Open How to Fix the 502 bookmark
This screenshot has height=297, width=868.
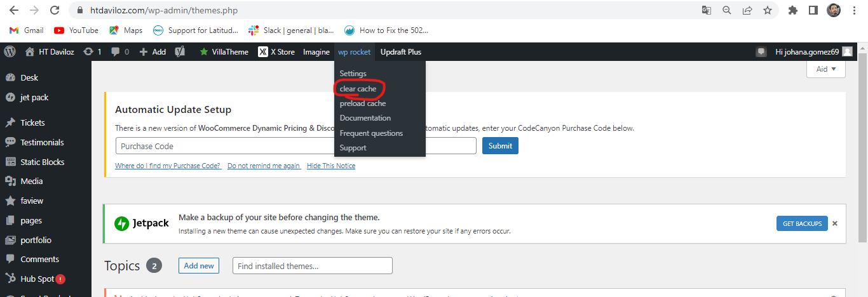pos(386,30)
